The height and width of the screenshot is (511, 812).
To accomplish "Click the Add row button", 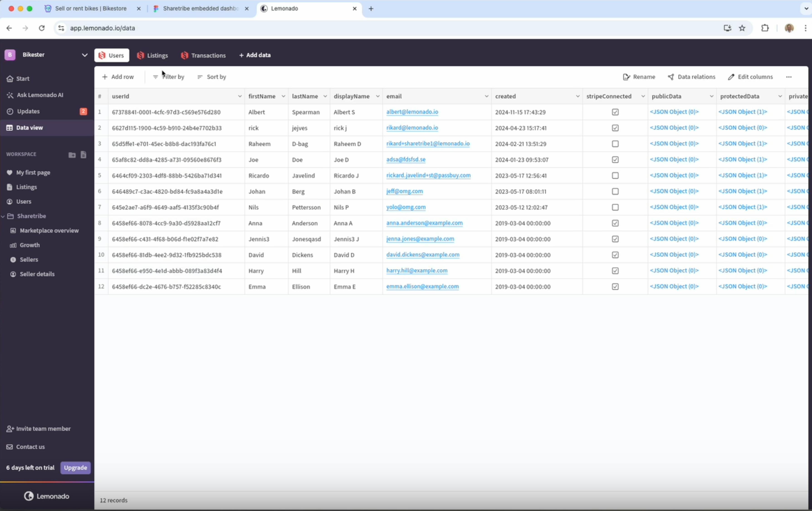I will coord(118,77).
